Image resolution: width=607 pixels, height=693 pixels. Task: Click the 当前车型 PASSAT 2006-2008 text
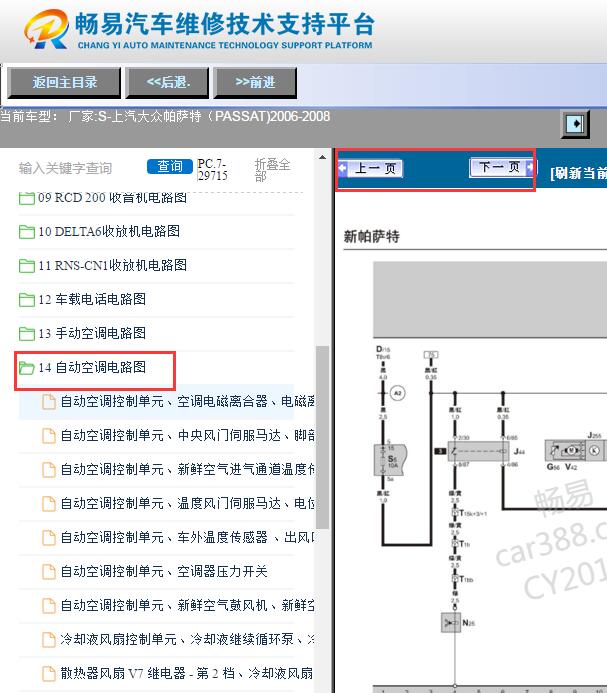coord(165,117)
